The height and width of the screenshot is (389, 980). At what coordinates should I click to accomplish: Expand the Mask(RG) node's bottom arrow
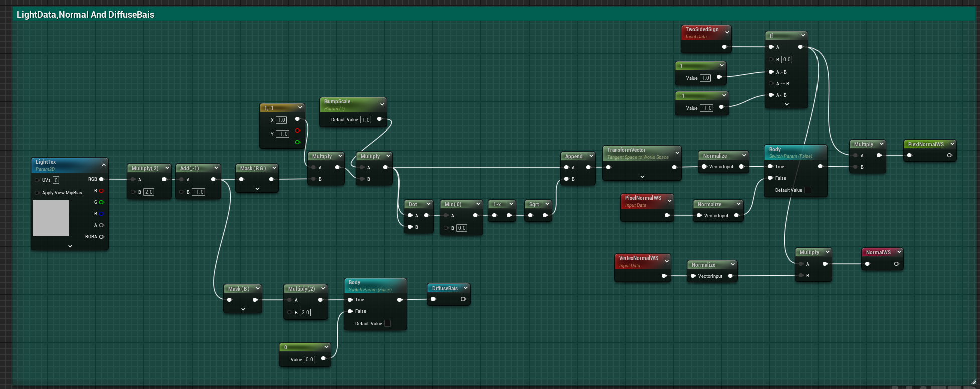257,189
